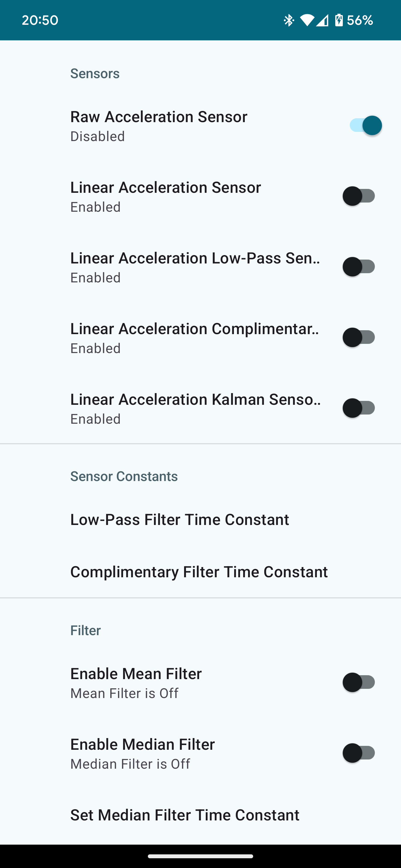Tap the Wi-Fi signal icon
This screenshot has width=401, height=868.
point(307,20)
